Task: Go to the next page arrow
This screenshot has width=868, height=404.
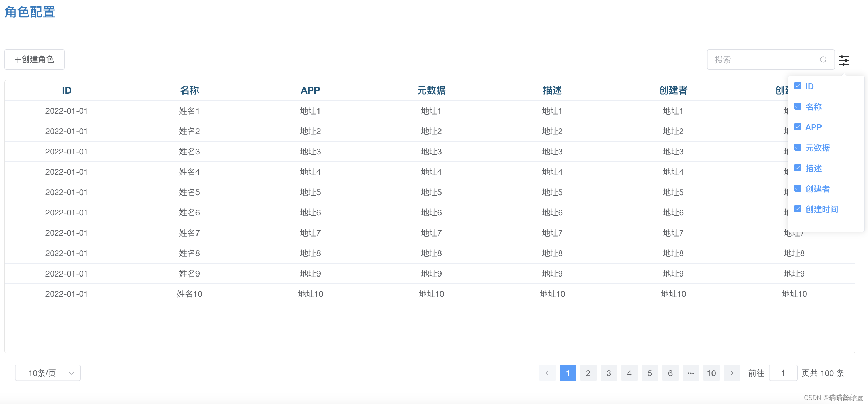Action: pyautogui.click(x=732, y=373)
